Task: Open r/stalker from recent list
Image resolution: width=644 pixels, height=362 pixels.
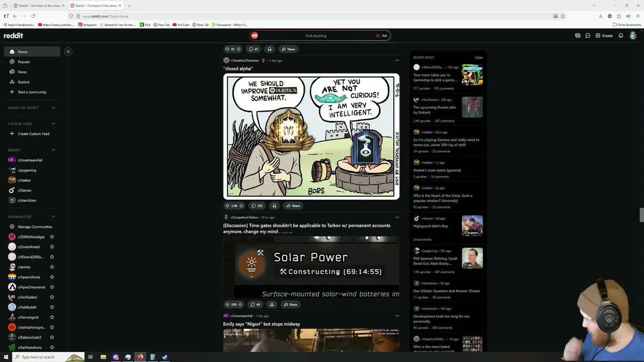Action: [x=32, y=180]
